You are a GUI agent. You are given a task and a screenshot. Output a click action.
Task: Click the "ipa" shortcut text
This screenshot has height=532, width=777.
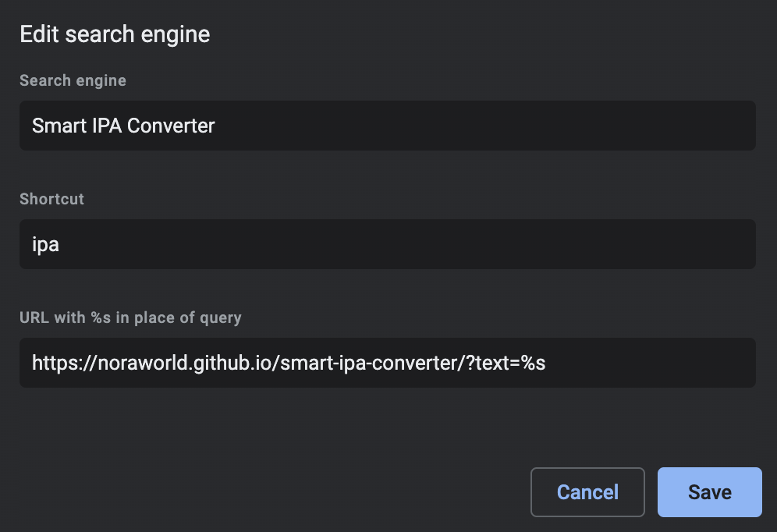coord(45,244)
